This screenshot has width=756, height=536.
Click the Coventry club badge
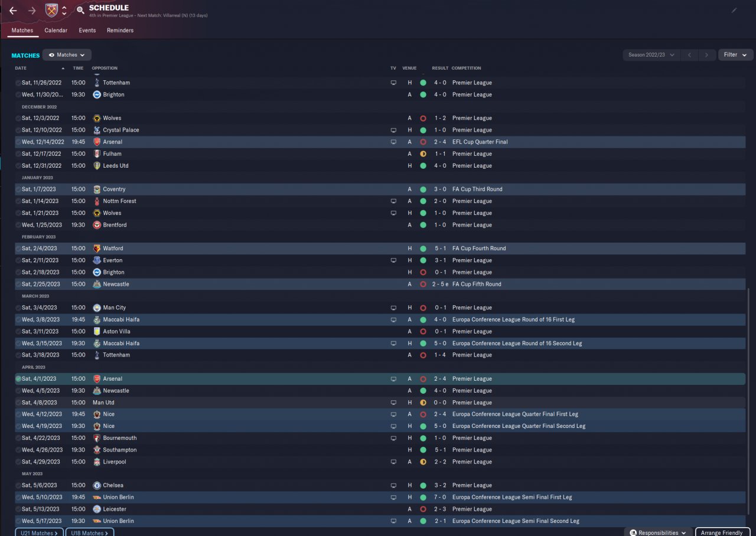97,189
